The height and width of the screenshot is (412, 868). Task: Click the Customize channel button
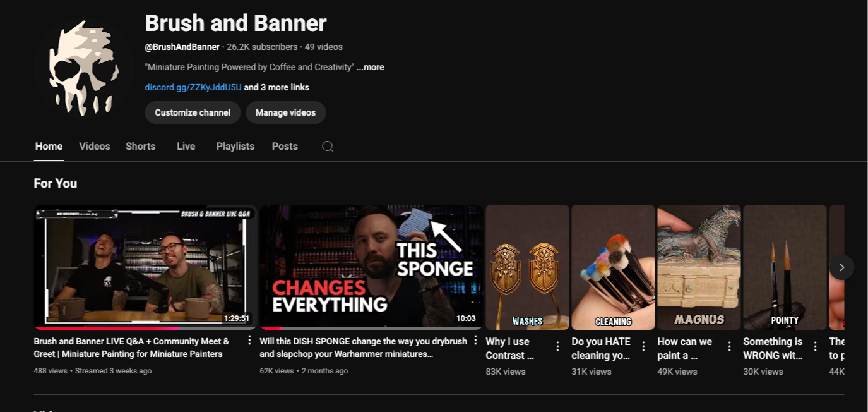pos(193,112)
